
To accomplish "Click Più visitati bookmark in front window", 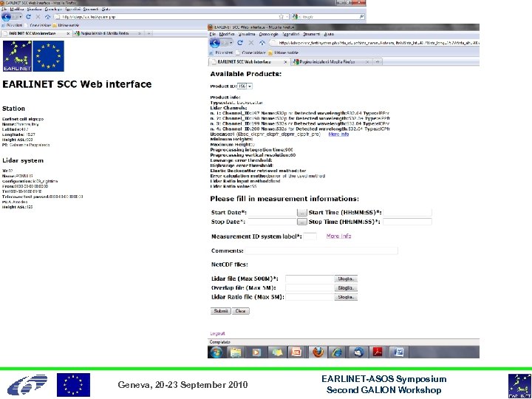I will pyautogui.click(x=221, y=53).
